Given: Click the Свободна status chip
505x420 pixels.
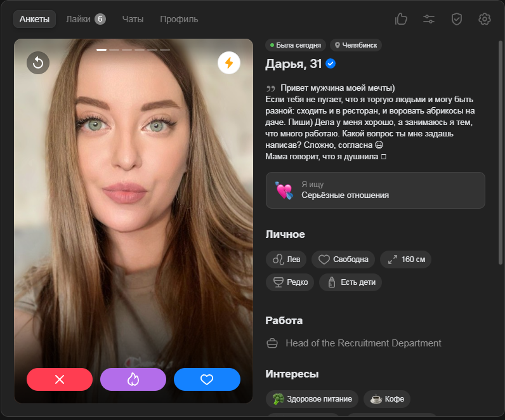Looking at the screenshot, I should point(343,259).
